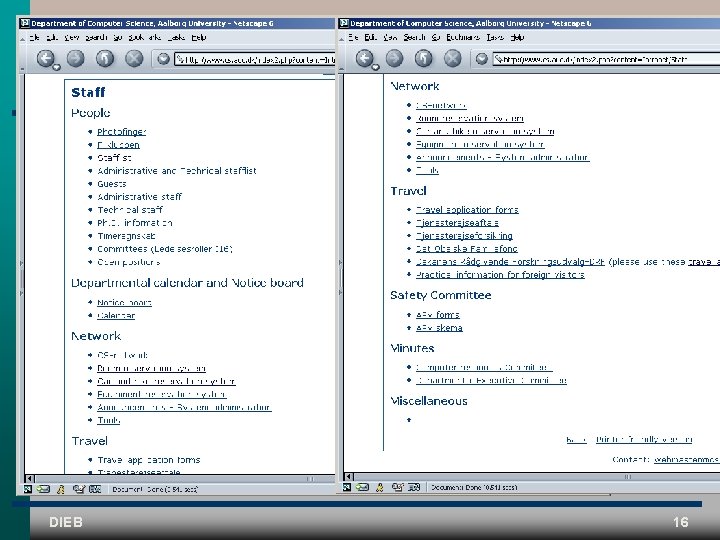Reload the page in the right Netscape window

pyautogui.click(x=423, y=58)
